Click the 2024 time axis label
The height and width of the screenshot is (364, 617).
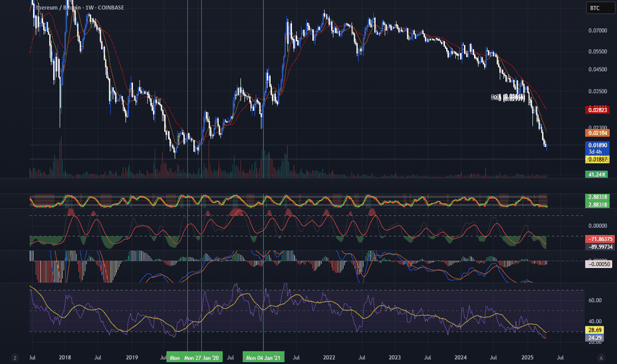(460, 357)
